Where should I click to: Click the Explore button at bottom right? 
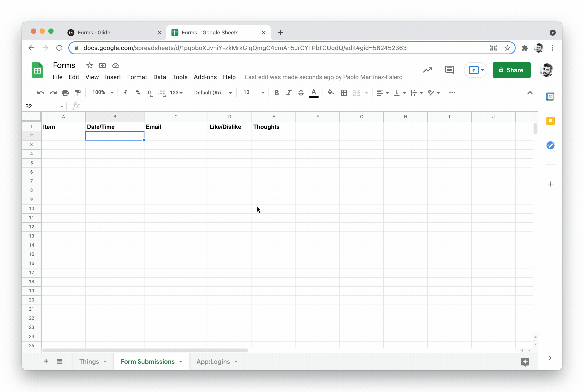coord(525,362)
